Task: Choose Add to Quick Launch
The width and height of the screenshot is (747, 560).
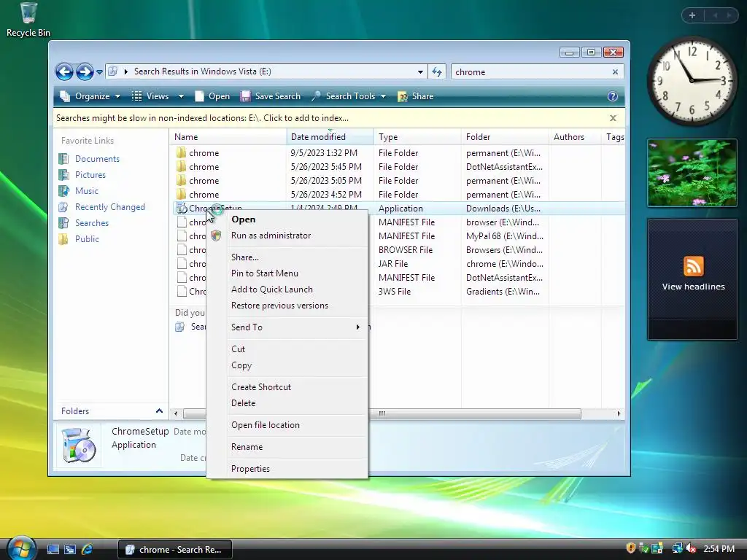Action: point(287,289)
